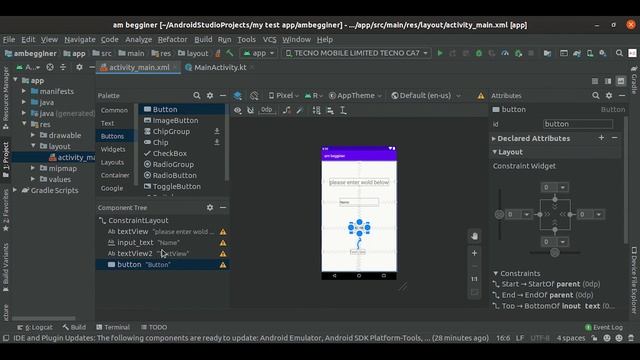This screenshot has width=640, height=360.
Task: Clear all constraints icon
Action: coord(287,110)
